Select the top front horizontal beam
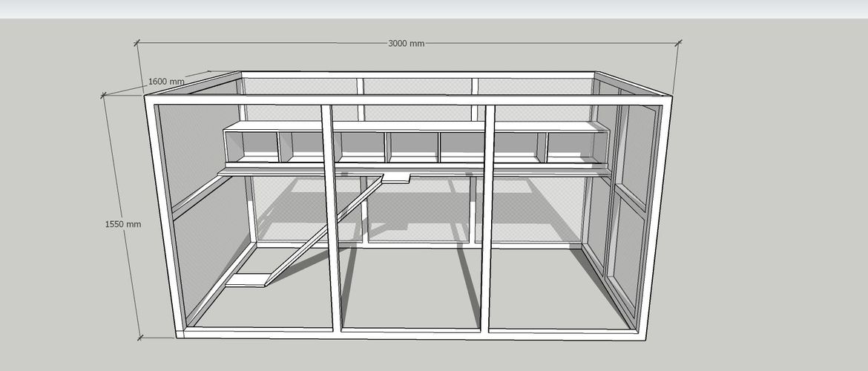868x371 pixels. pyautogui.click(x=408, y=100)
